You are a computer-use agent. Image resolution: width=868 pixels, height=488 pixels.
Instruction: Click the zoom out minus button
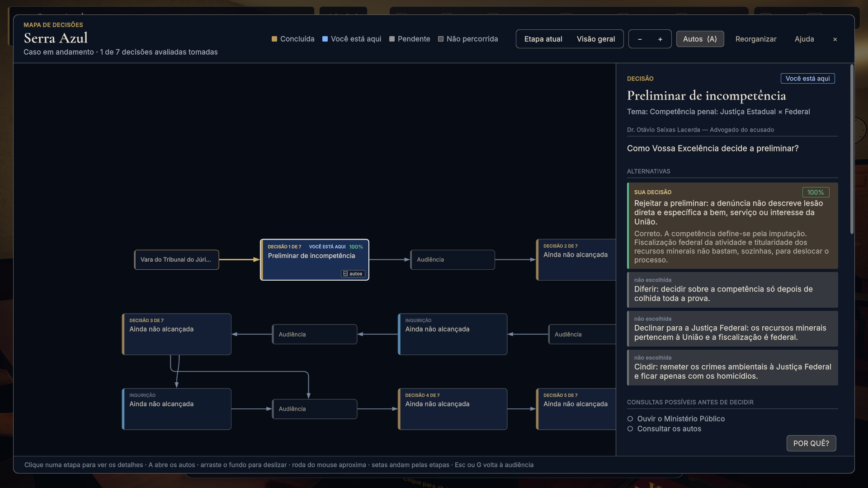click(640, 39)
